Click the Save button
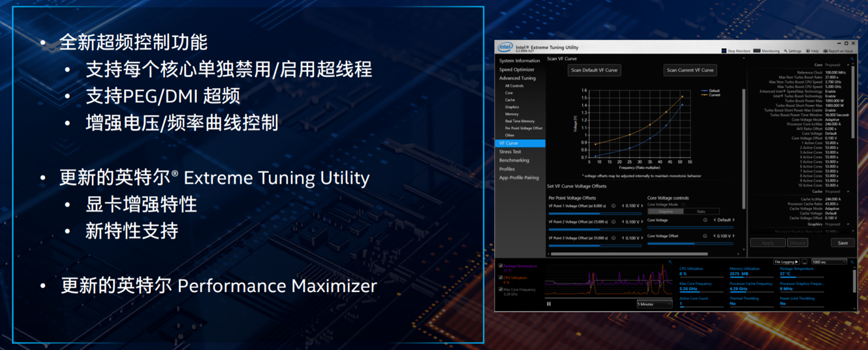 coord(843,242)
